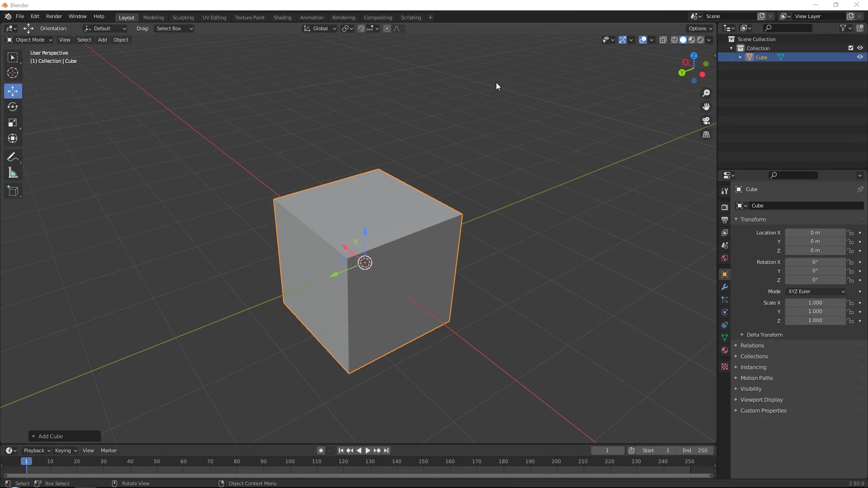Open the Particle properties tab
This screenshot has height=488, width=868.
pyautogui.click(x=725, y=300)
